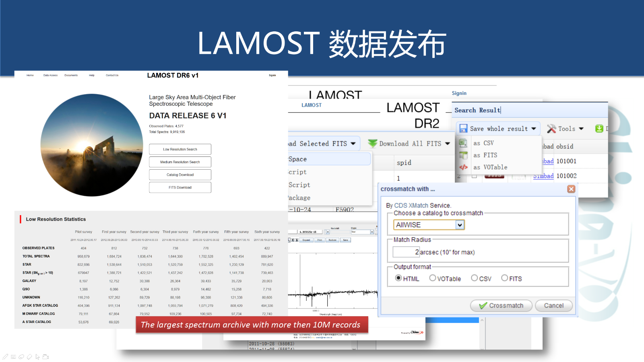Open the Etype Star dropdown
This screenshot has width=644, height=362.
pos(372,232)
